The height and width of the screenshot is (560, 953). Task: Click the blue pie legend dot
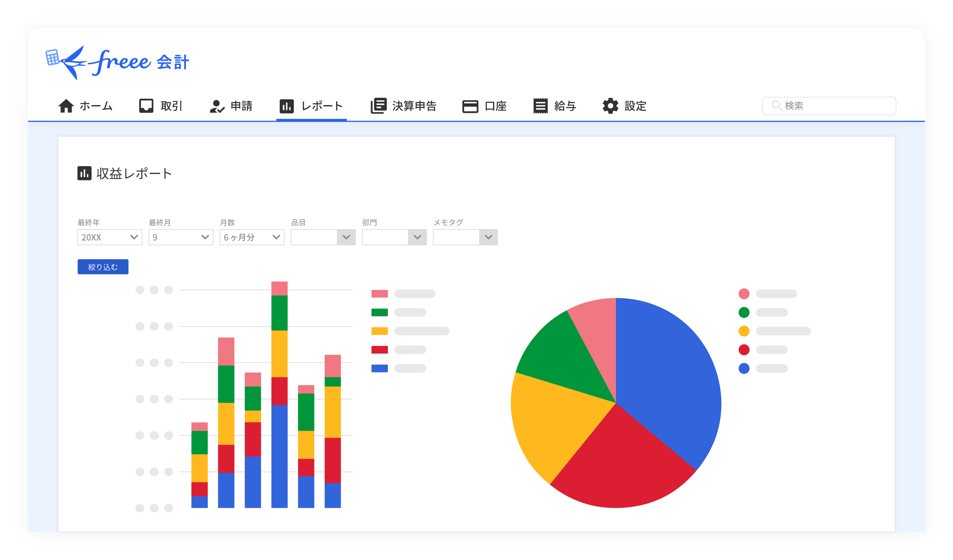[x=744, y=369]
